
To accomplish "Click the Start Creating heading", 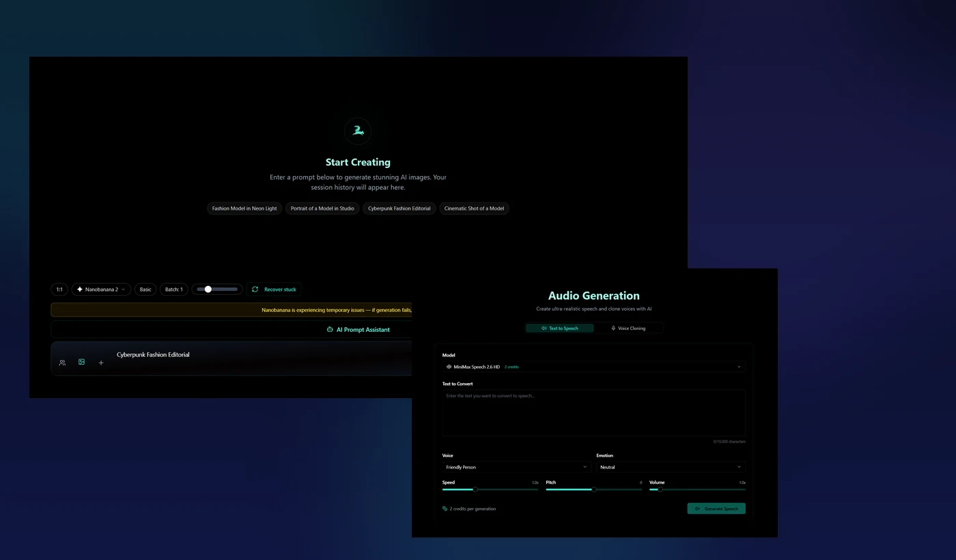I will tap(358, 163).
